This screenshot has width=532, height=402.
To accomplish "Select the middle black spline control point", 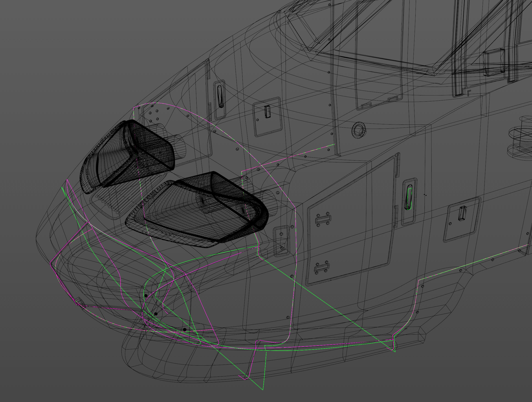I will coord(156,314).
